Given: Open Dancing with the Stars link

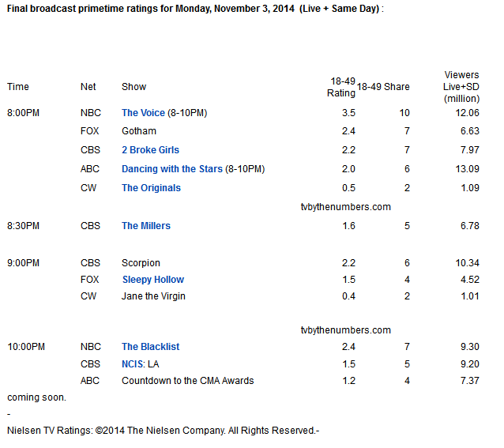Looking at the screenshot, I should [171, 169].
